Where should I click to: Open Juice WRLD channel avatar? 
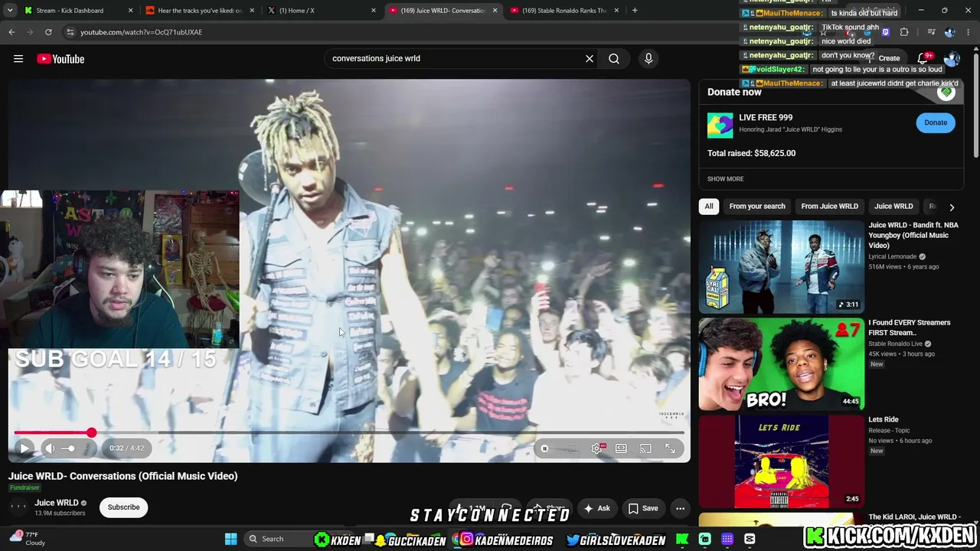click(18, 507)
